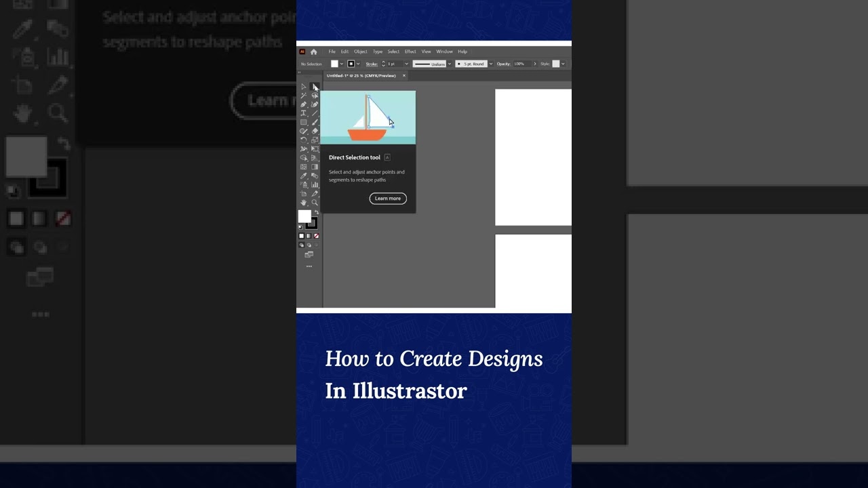Select the Direct Selection tool
This screenshot has width=868, height=488.
click(x=315, y=87)
